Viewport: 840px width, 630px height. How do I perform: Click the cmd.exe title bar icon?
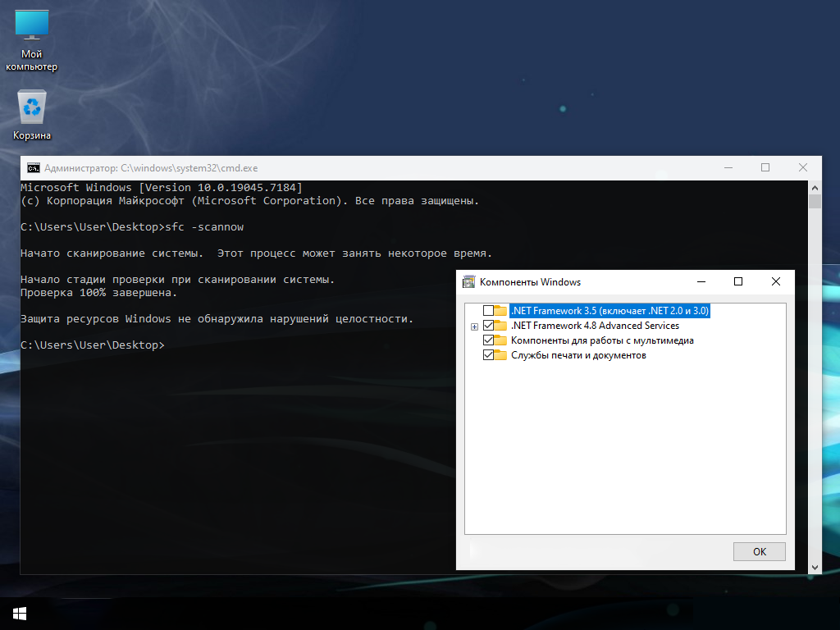(33, 168)
